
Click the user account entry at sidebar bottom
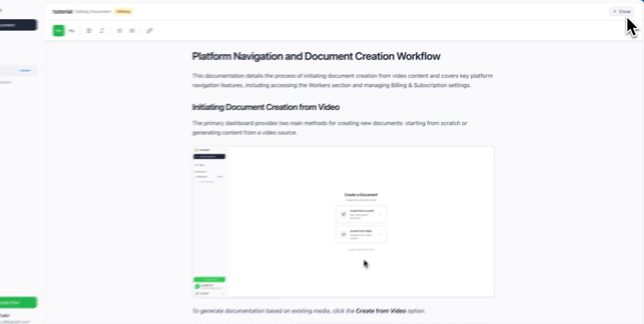tap(12, 318)
